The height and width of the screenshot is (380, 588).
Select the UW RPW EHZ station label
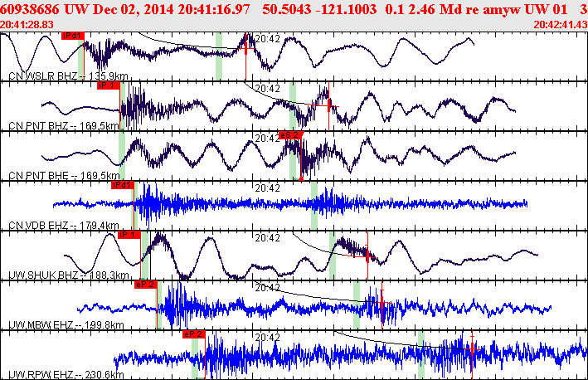(66, 375)
